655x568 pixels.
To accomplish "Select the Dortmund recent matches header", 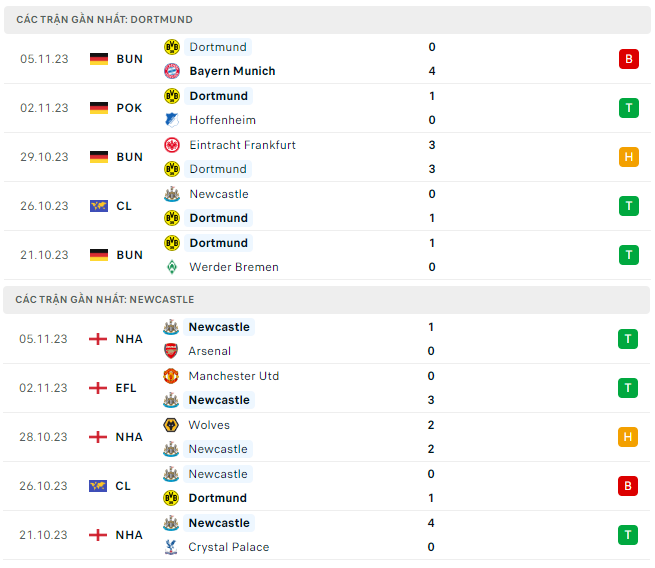I will pyautogui.click(x=105, y=19).
